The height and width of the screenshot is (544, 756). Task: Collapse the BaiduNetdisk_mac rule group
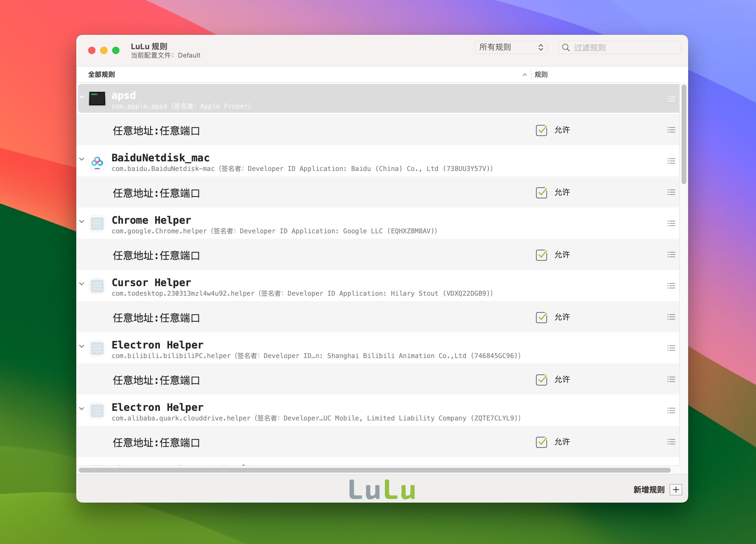[82, 159]
